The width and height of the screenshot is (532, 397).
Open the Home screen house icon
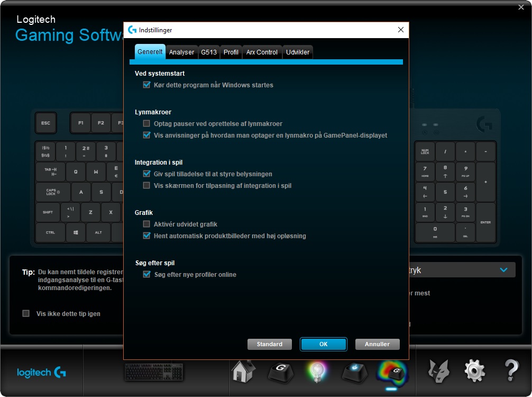click(243, 371)
